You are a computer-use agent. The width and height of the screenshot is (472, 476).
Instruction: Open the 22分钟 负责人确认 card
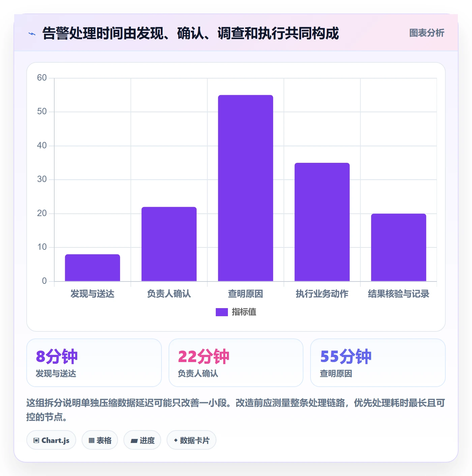pyautogui.click(x=236, y=363)
